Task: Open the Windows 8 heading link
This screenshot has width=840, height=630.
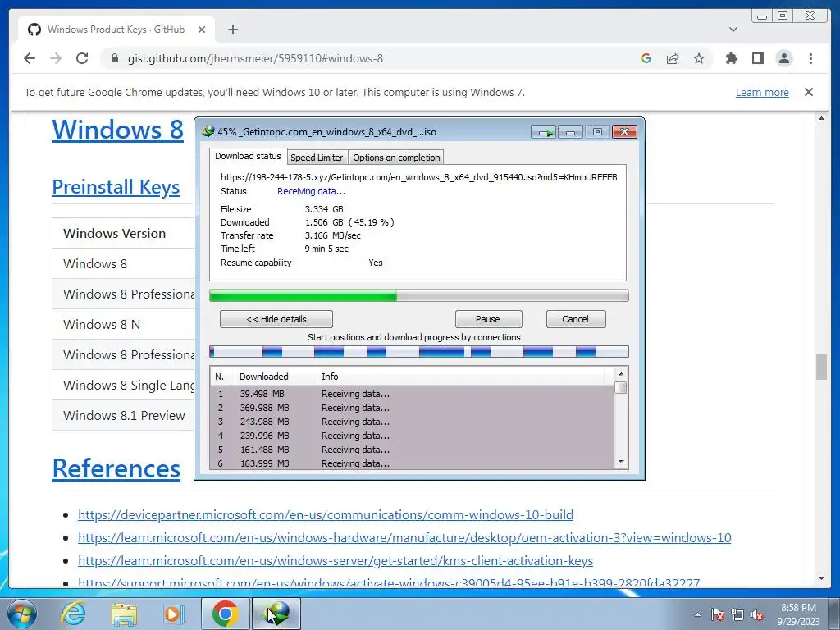Action: click(x=117, y=130)
